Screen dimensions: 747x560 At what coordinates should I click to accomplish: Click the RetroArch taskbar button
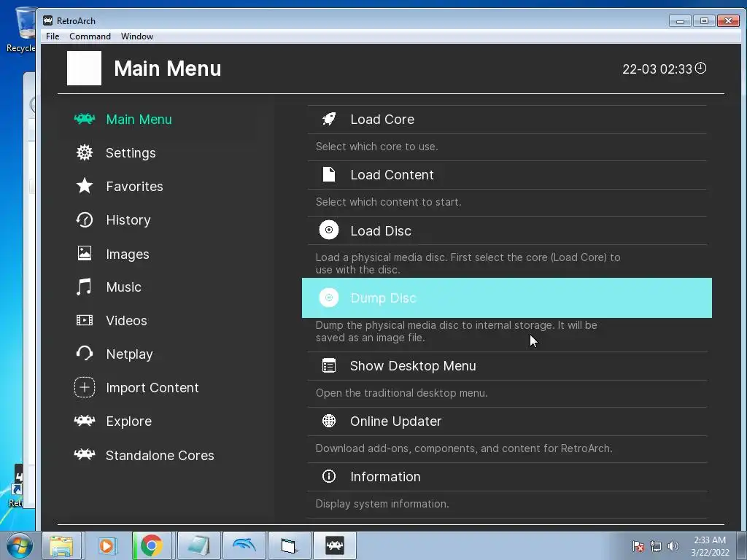(334, 545)
